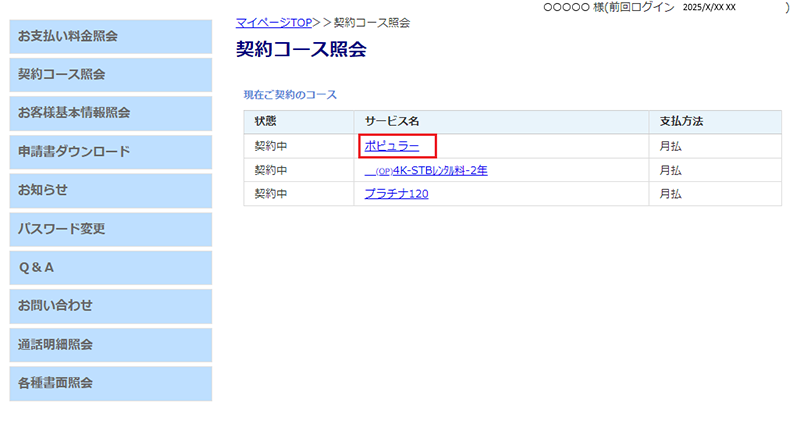Click the サービス名 column header

pos(386,122)
